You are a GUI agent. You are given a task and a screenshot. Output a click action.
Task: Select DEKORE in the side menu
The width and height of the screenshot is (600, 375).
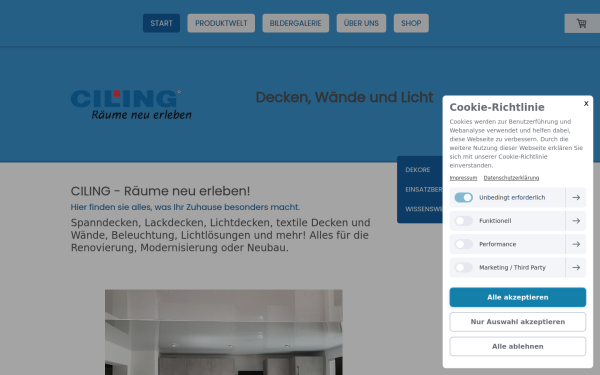pos(418,170)
